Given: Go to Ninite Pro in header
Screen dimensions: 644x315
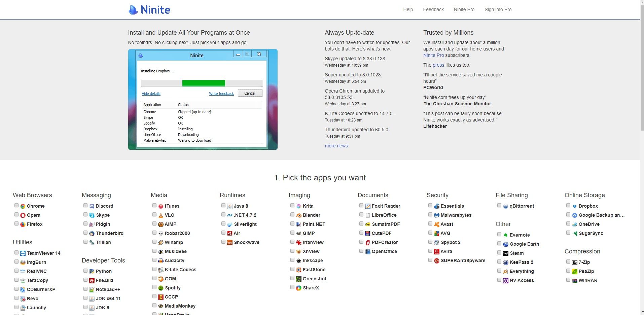Looking at the screenshot, I should tap(464, 9).
